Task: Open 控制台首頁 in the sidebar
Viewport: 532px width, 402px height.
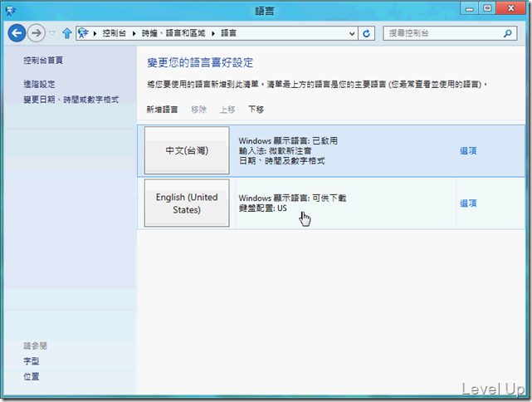Action: 43,61
